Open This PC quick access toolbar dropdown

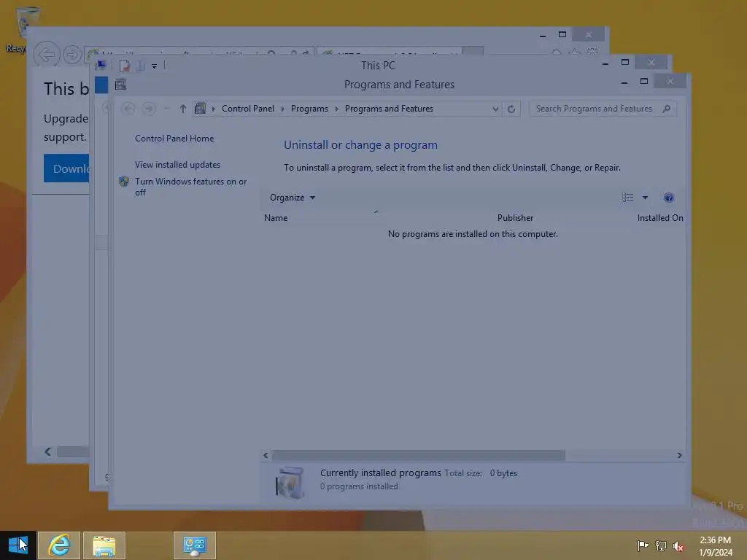(x=154, y=66)
